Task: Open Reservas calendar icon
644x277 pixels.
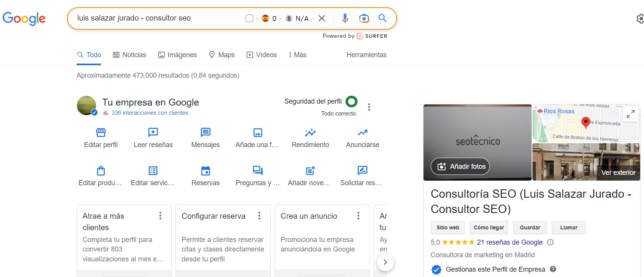Action: coord(206,170)
